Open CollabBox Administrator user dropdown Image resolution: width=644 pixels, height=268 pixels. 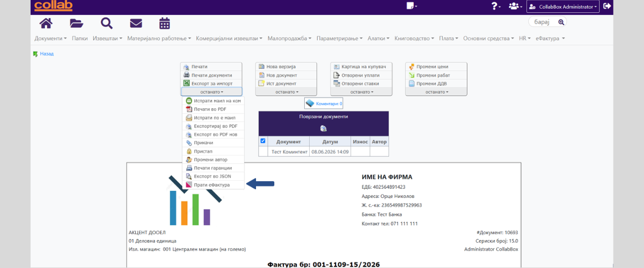tap(563, 6)
